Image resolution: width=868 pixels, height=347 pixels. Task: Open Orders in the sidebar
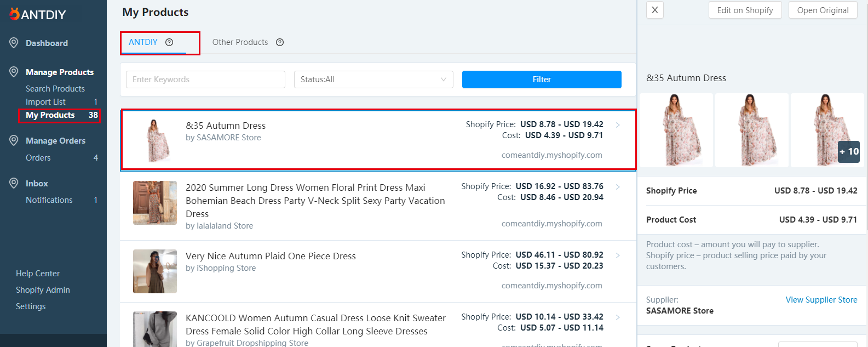pyautogui.click(x=38, y=158)
